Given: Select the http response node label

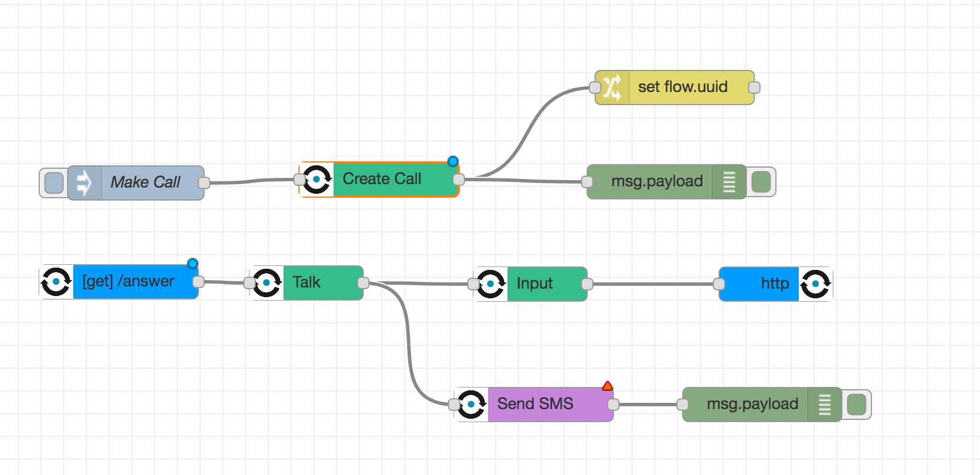Looking at the screenshot, I should pos(775,284).
